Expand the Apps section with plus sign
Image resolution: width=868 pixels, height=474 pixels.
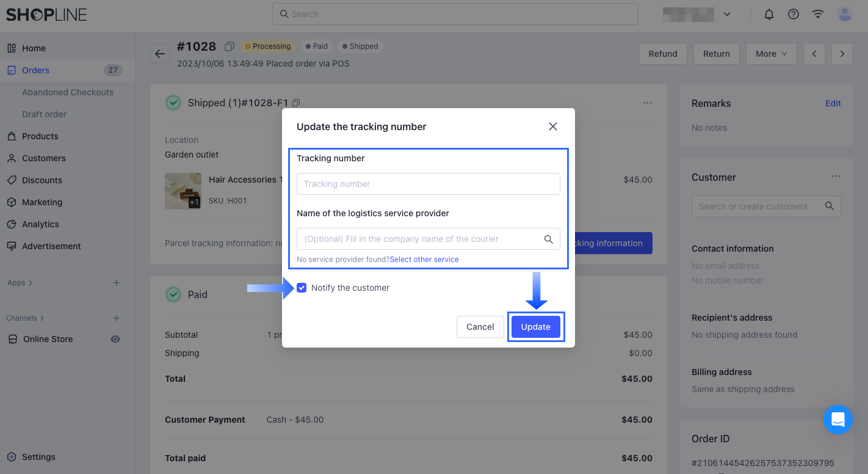pos(116,282)
